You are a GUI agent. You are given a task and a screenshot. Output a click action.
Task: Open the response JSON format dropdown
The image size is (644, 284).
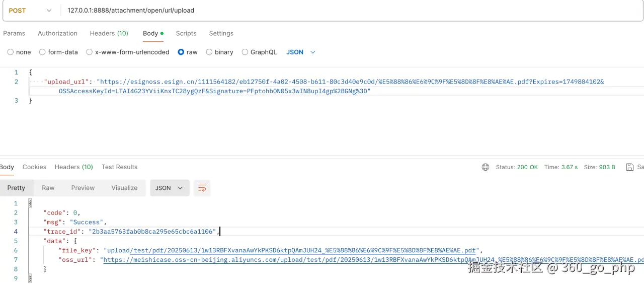pyautogui.click(x=170, y=188)
